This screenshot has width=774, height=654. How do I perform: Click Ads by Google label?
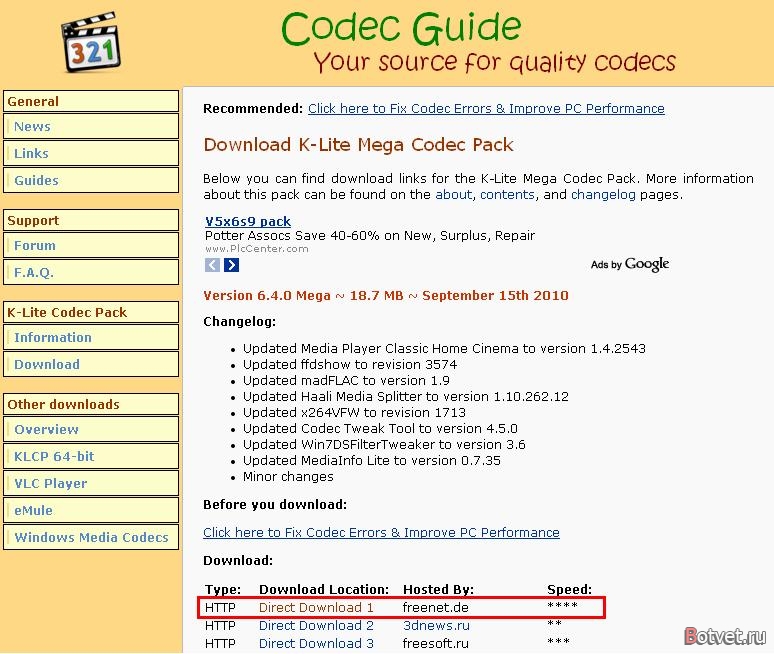click(x=630, y=264)
